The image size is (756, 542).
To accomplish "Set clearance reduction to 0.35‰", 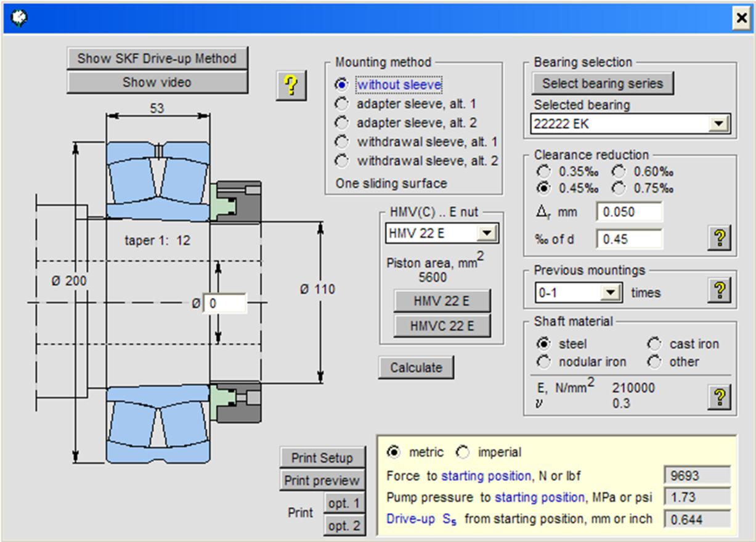I will pyautogui.click(x=543, y=171).
